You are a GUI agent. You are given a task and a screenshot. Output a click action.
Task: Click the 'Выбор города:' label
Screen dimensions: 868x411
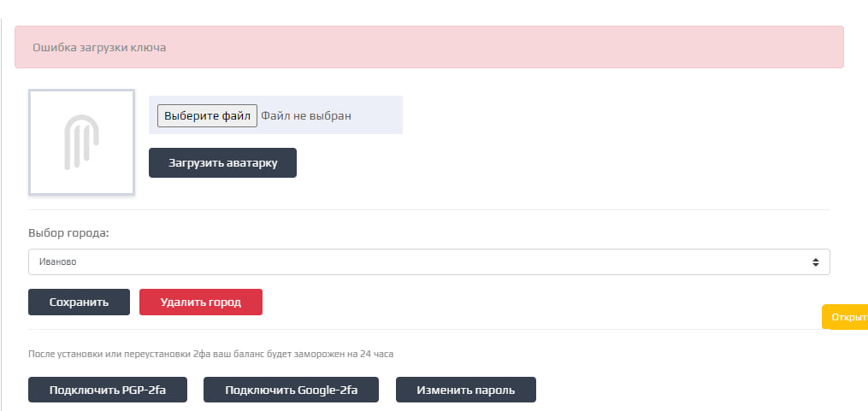coord(68,233)
